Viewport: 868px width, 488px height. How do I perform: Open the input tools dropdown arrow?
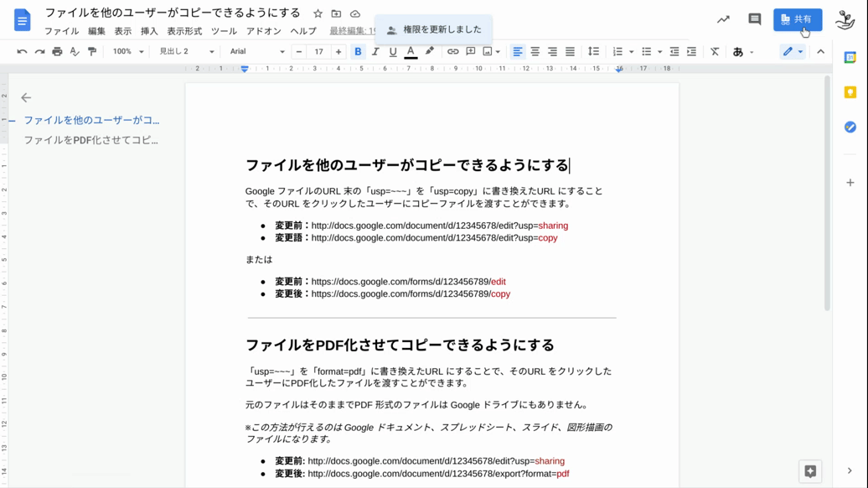click(752, 52)
